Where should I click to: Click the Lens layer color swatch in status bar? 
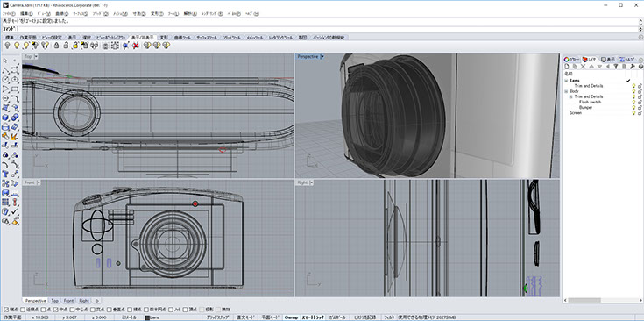pos(147,317)
